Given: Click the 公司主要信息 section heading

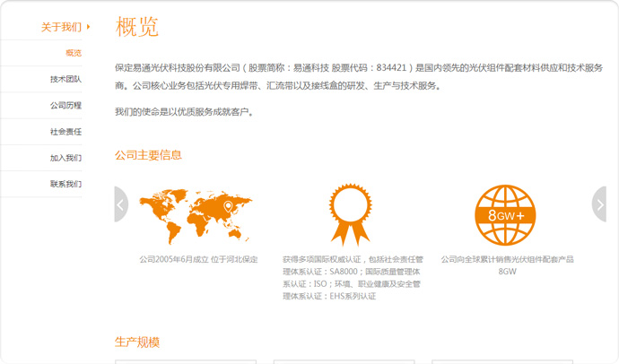Looking at the screenshot, I should 148,155.
